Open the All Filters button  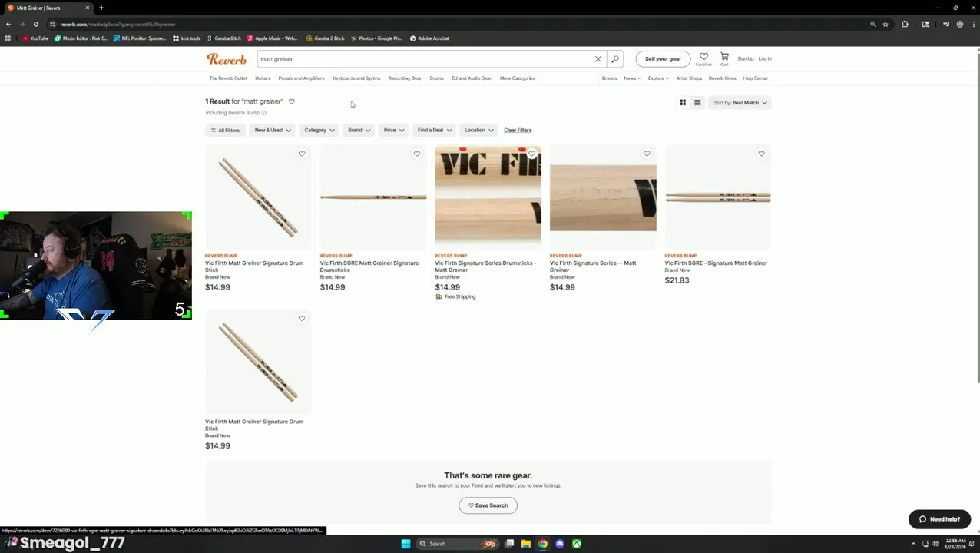coord(225,130)
